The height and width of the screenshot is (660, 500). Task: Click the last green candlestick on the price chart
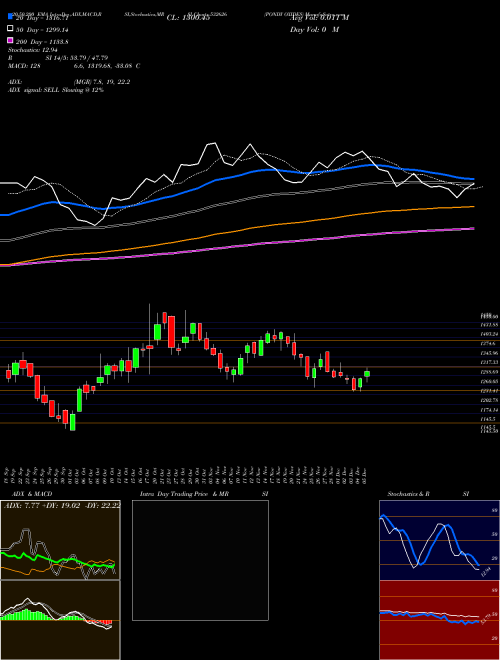coord(367,374)
